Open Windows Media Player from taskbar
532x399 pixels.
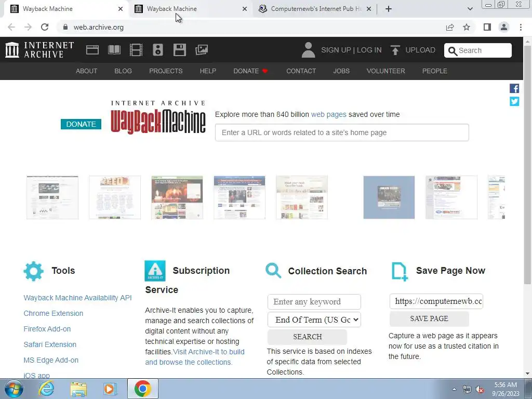[x=110, y=389]
